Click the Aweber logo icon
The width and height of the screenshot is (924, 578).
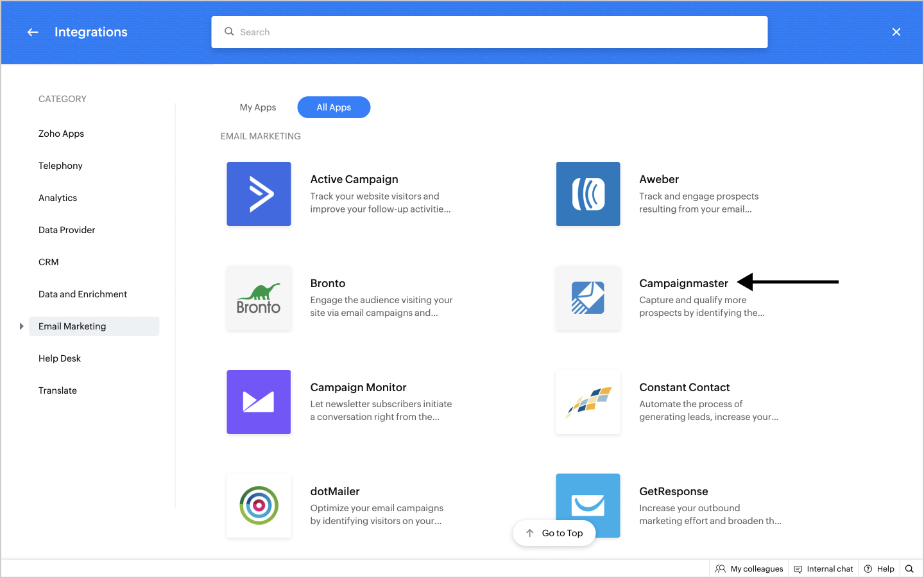[588, 194]
